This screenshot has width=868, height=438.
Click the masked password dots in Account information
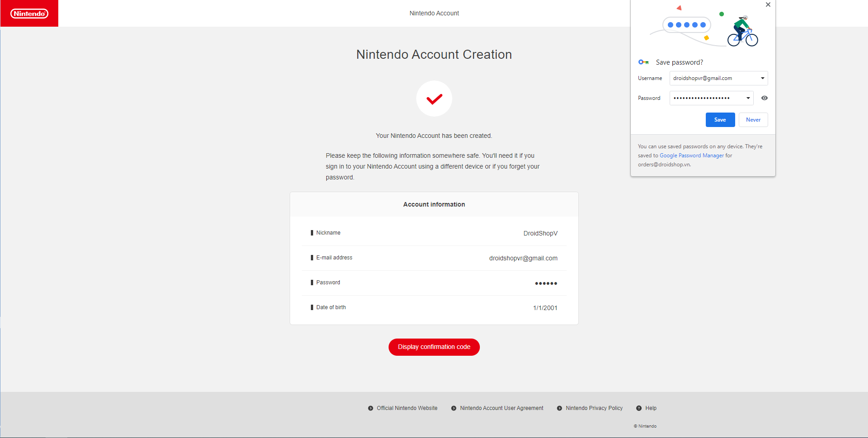(546, 283)
